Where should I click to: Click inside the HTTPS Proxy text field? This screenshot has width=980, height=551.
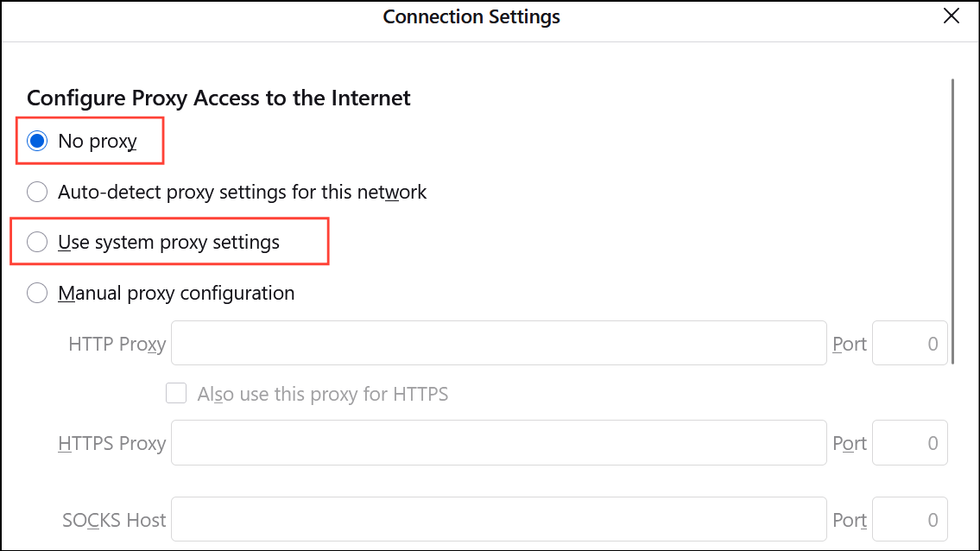click(x=496, y=442)
